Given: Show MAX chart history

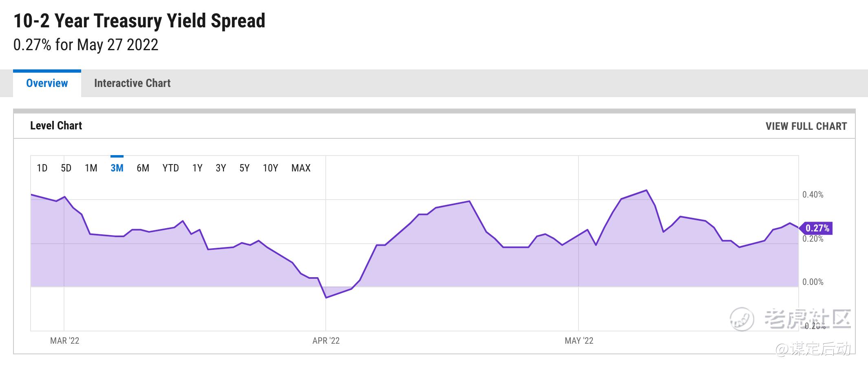Looking at the screenshot, I should (301, 168).
